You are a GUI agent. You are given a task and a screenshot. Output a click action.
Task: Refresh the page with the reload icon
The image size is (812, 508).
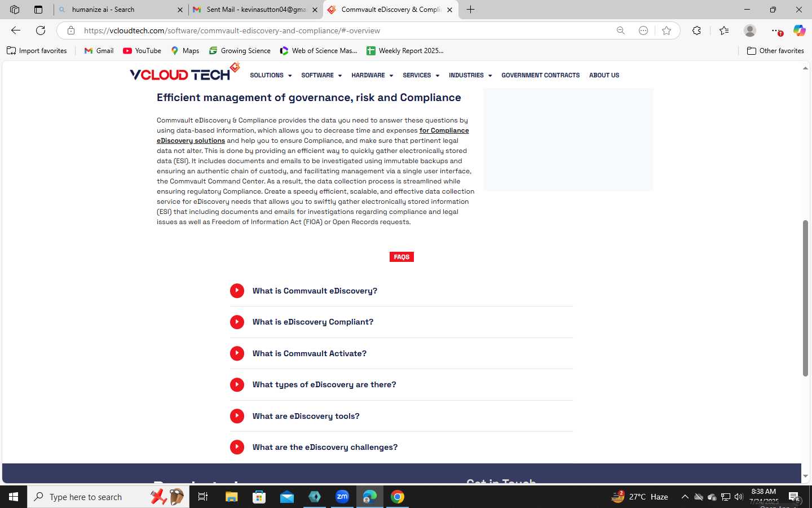coord(41,30)
